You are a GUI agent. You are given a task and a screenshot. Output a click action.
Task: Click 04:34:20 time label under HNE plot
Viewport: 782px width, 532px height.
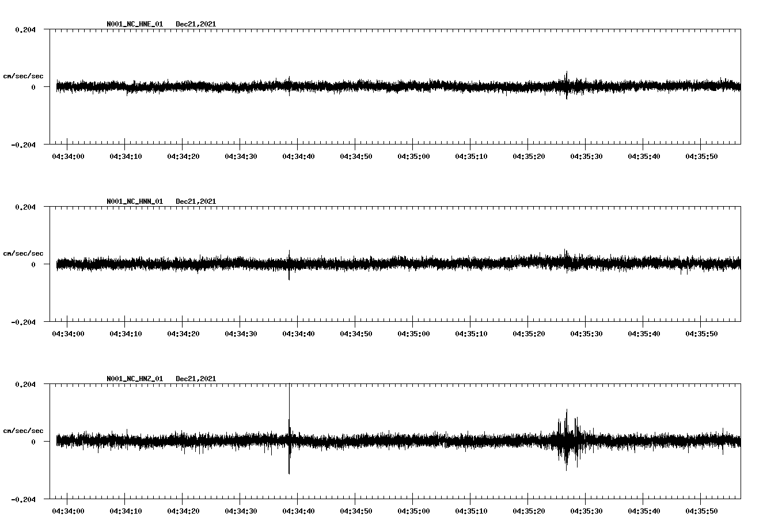click(x=183, y=156)
